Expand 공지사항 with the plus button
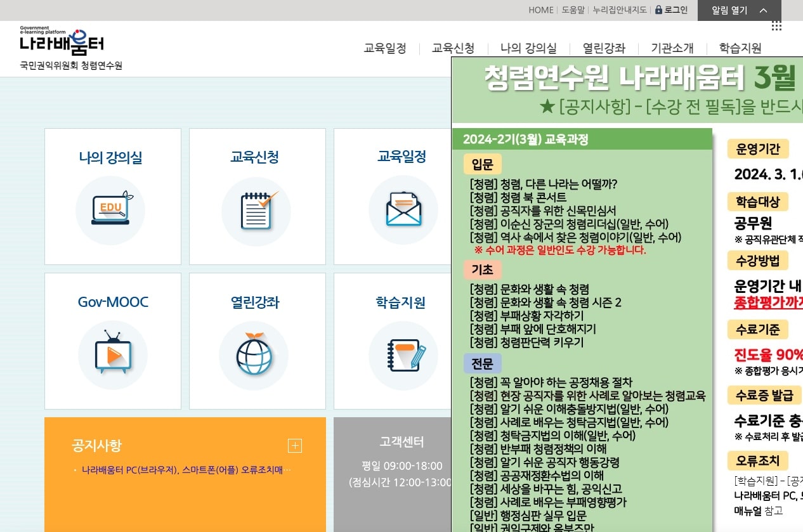The height and width of the screenshot is (532, 803). 294,446
